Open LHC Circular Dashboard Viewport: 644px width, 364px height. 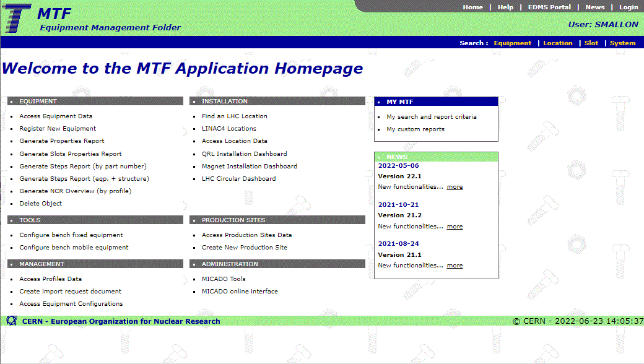238,178
